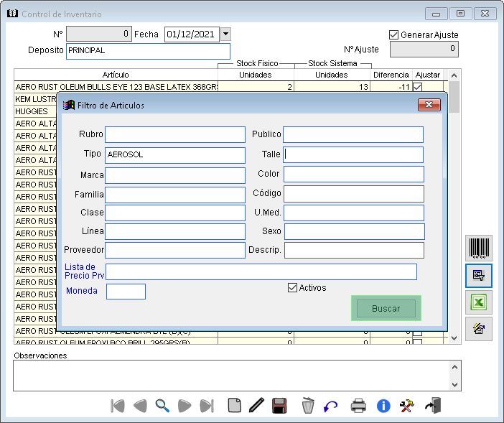Click the -11 difference cell
Image resolution: width=504 pixels, height=423 pixels.
tap(391, 87)
